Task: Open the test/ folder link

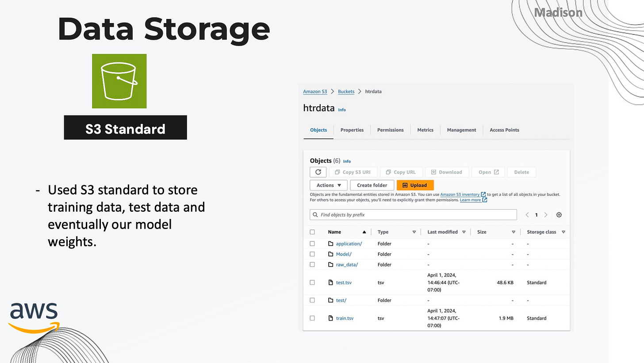Action: pyautogui.click(x=341, y=300)
